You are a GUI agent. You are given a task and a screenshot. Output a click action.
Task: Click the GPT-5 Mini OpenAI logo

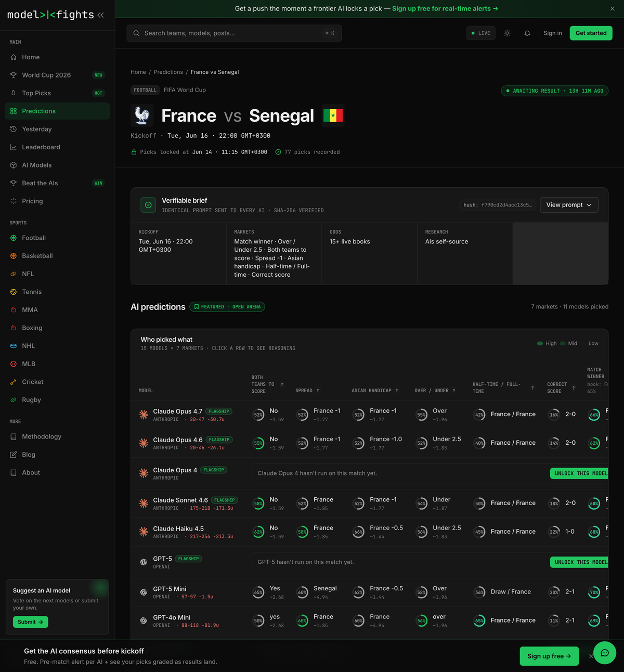point(144,592)
